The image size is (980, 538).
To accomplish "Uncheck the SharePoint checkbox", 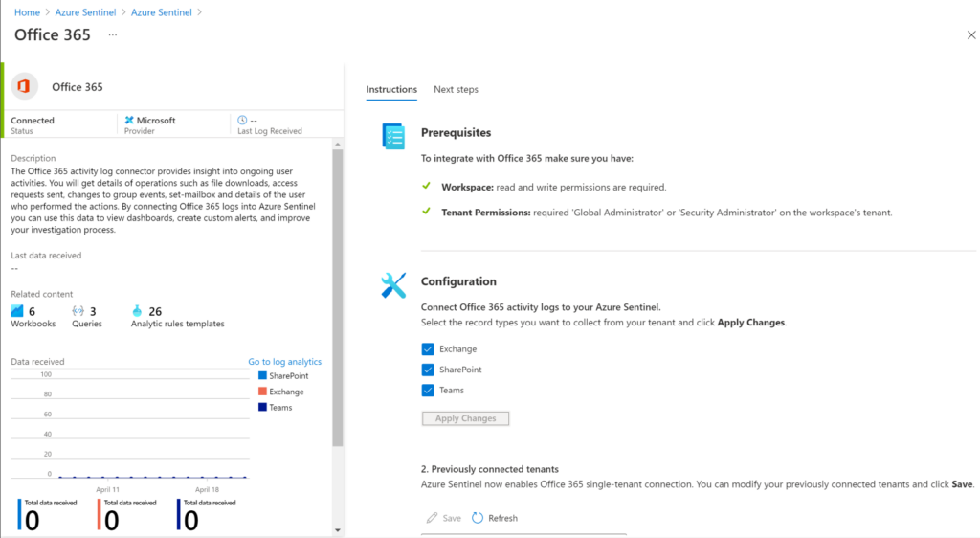I will point(428,370).
